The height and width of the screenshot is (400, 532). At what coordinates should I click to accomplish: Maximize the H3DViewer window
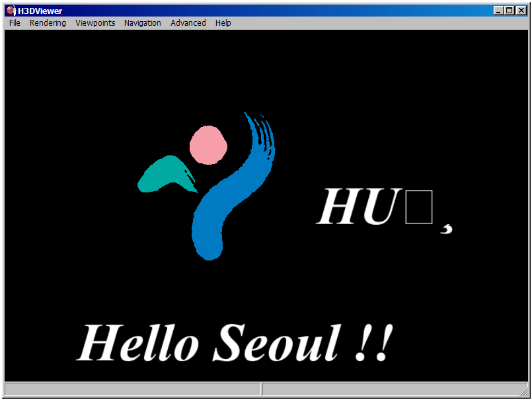coord(509,11)
